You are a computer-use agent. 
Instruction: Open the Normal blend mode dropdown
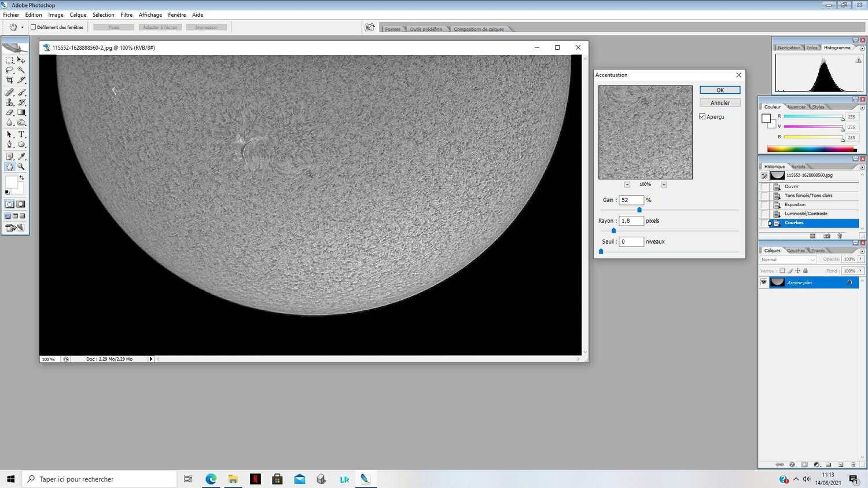[x=788, y=259]
